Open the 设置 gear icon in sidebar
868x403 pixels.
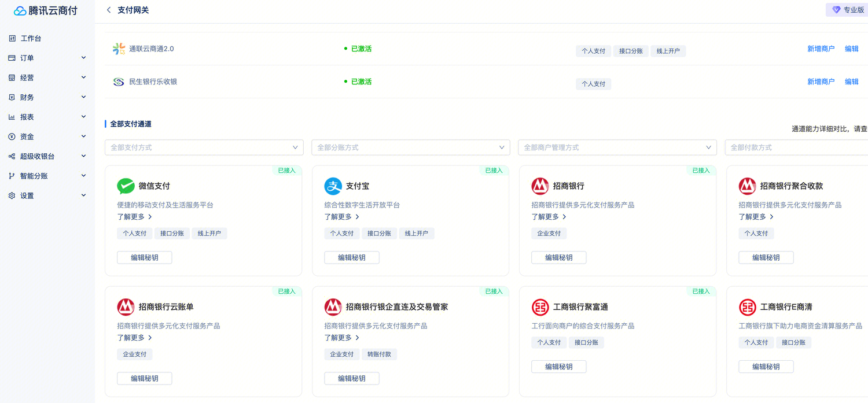click(13, 195)
